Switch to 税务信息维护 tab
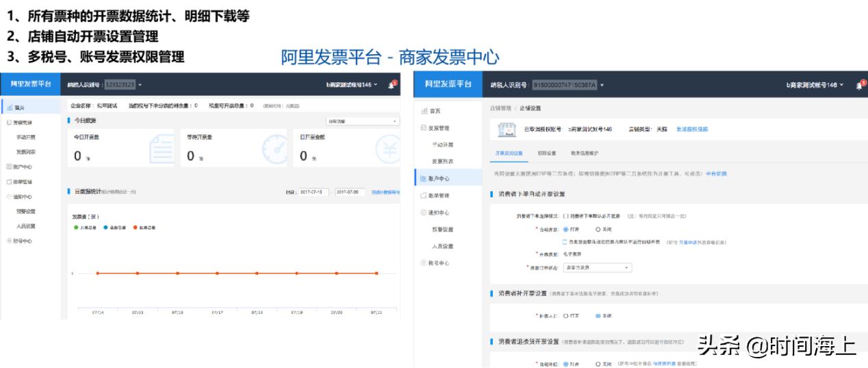868x368 pixels. (x=585, y=153)
